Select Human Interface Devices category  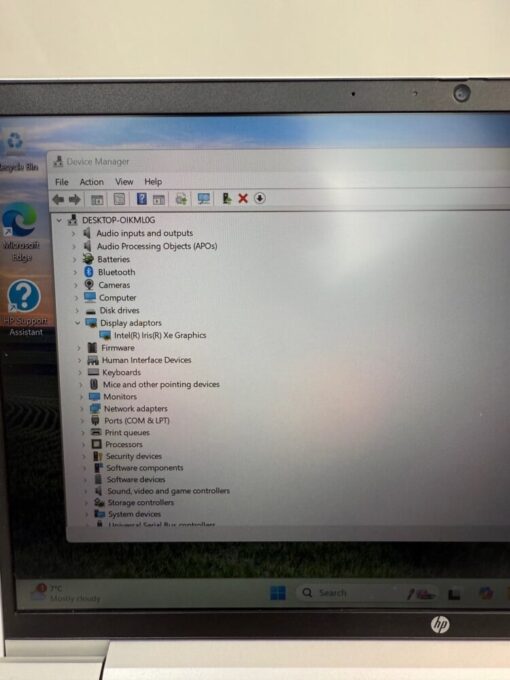tap(146, 360)
